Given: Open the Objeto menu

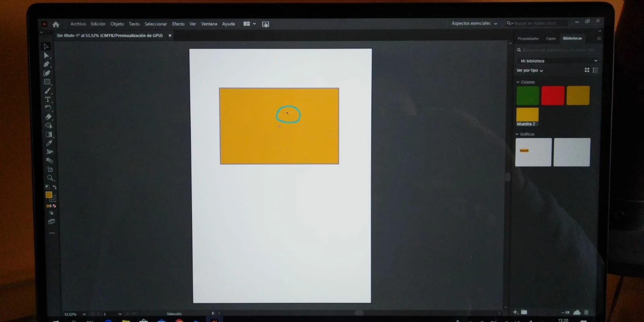Looking at the screenshot, I should (117, 24).
